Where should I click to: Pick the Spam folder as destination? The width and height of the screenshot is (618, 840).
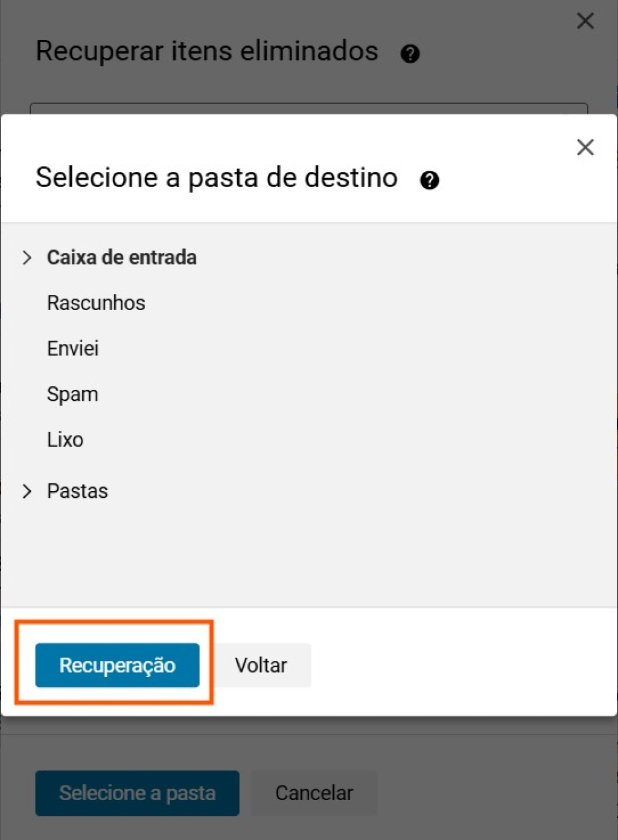click(x=72, y=395)
